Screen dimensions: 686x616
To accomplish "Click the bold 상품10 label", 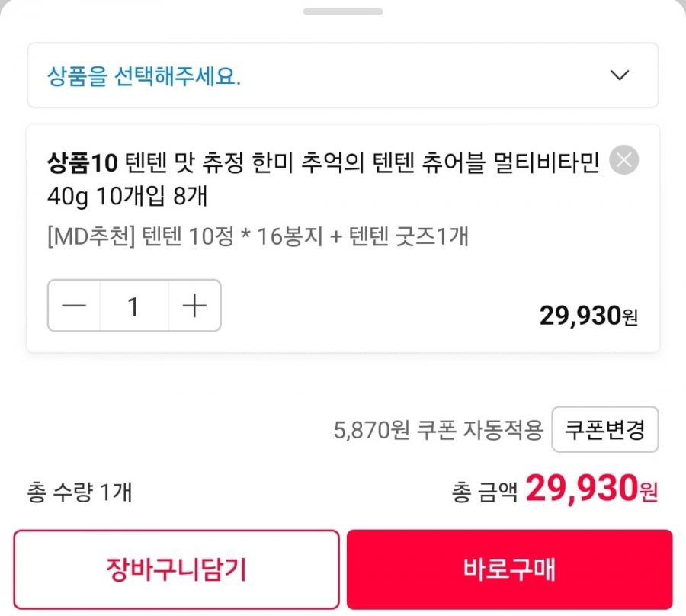I will click(x=82, y=162).
